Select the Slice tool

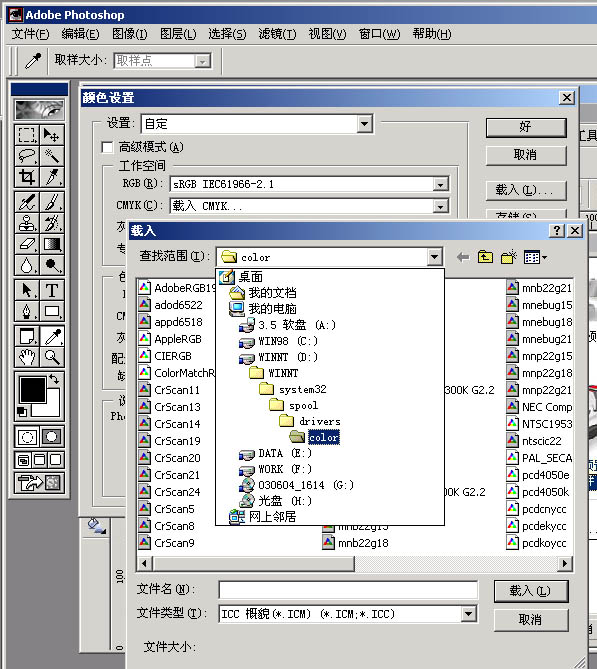pos(52,177)
